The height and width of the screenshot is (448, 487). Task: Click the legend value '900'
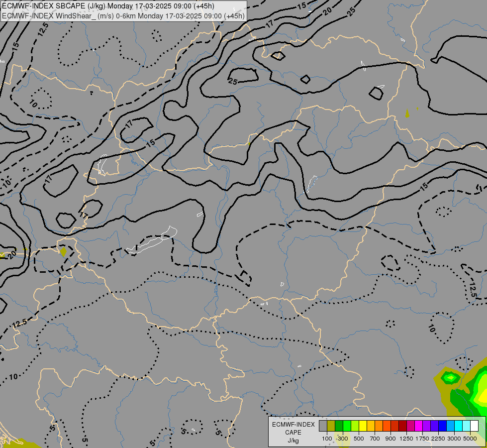[390, 439]
